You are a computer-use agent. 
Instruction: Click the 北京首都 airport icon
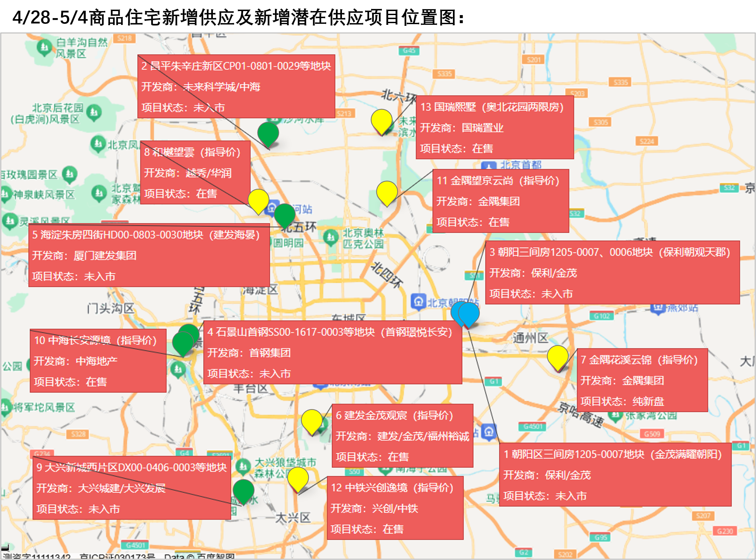tap(489, 165)
